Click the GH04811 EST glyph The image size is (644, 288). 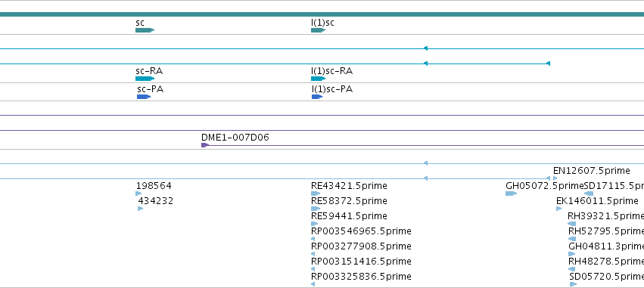(x=571, y=254)
